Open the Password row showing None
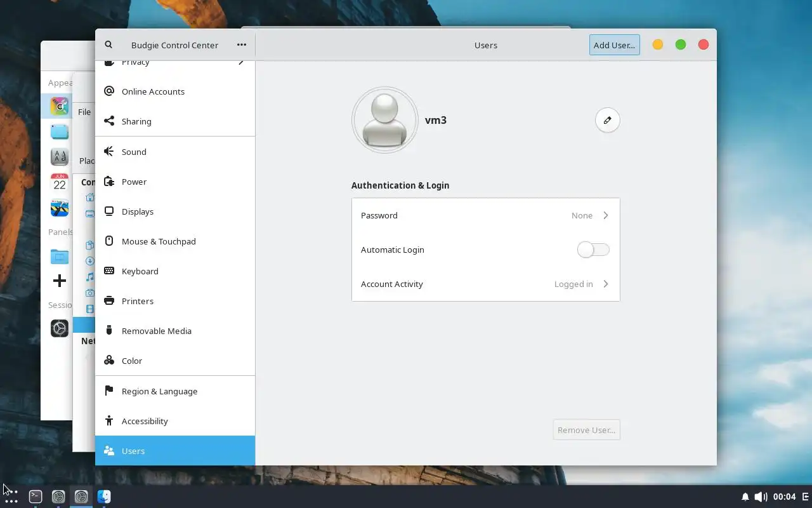Image resolution: width=812 pixels, height=508 pixels. 485,215
